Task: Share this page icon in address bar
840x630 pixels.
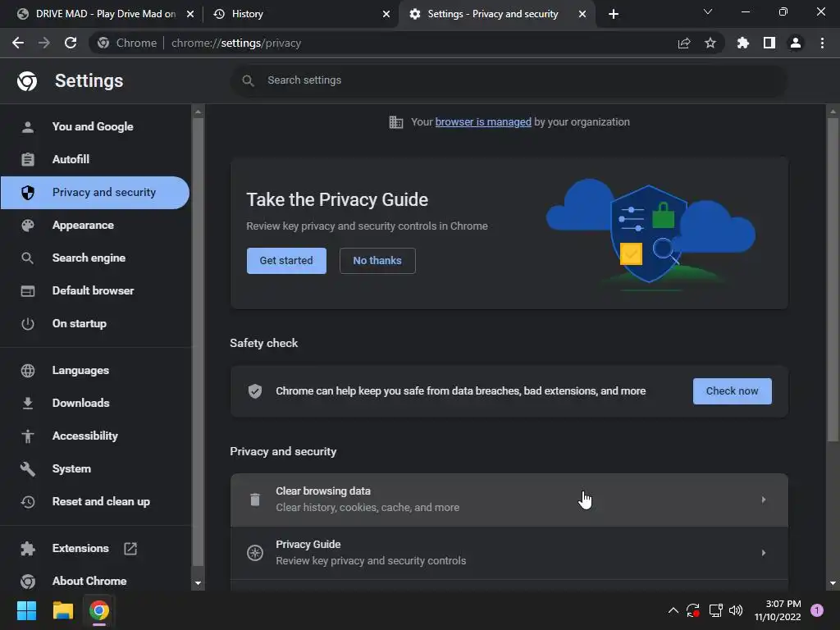Action: point(683,43)
